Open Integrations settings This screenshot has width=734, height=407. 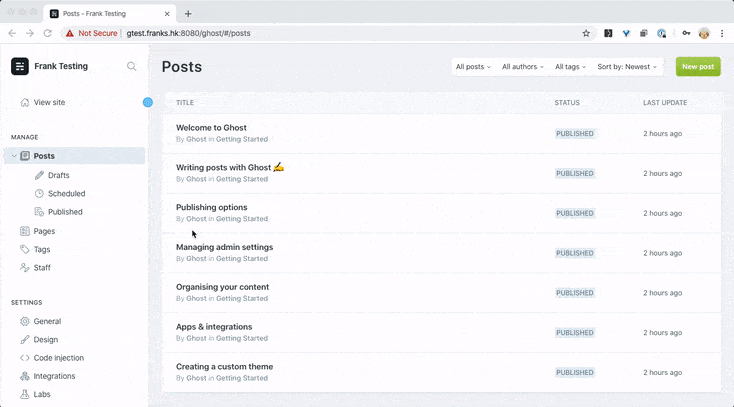(54, 377)
